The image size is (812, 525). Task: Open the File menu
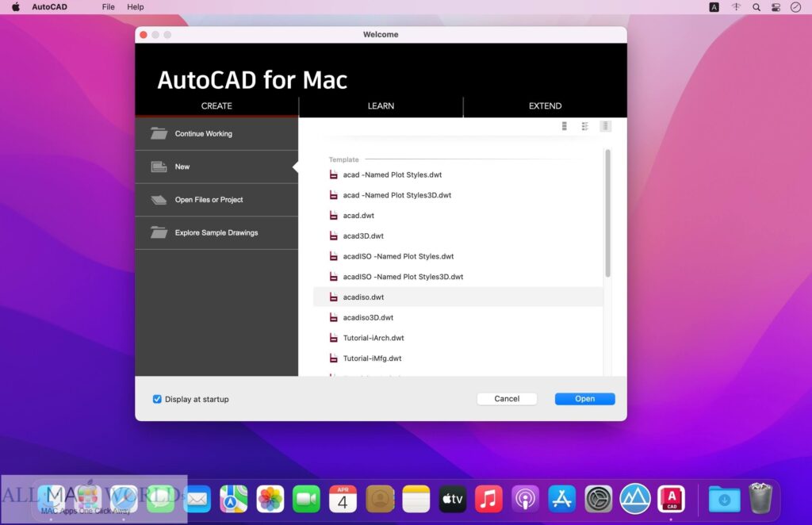pyautogui.click(x=108, y=7)
